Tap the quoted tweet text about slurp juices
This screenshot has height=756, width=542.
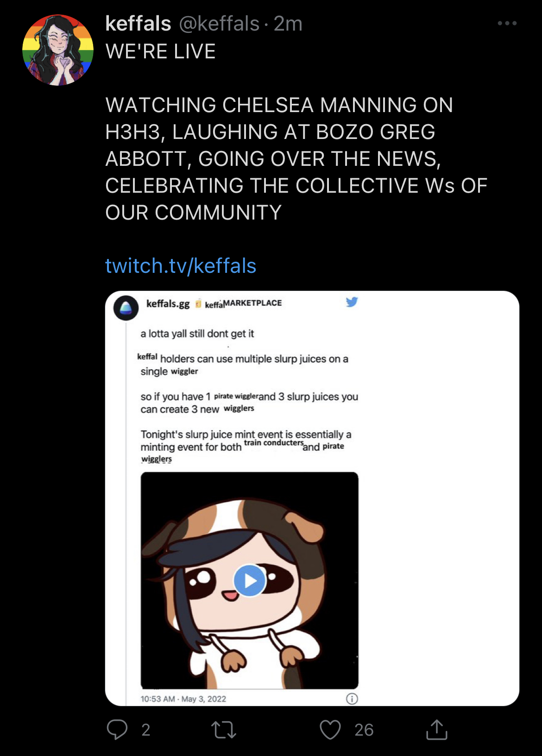click(249, 396)
